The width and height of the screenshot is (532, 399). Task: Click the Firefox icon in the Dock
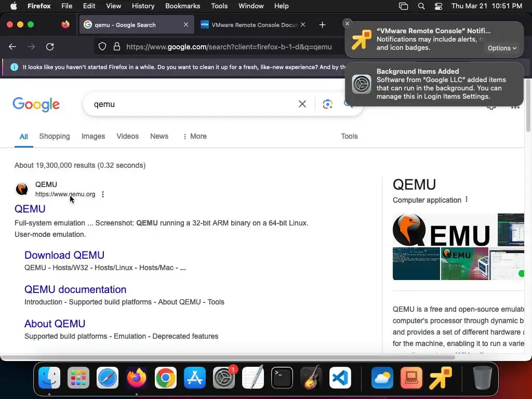pyautogui.click(x=137, y=378)
